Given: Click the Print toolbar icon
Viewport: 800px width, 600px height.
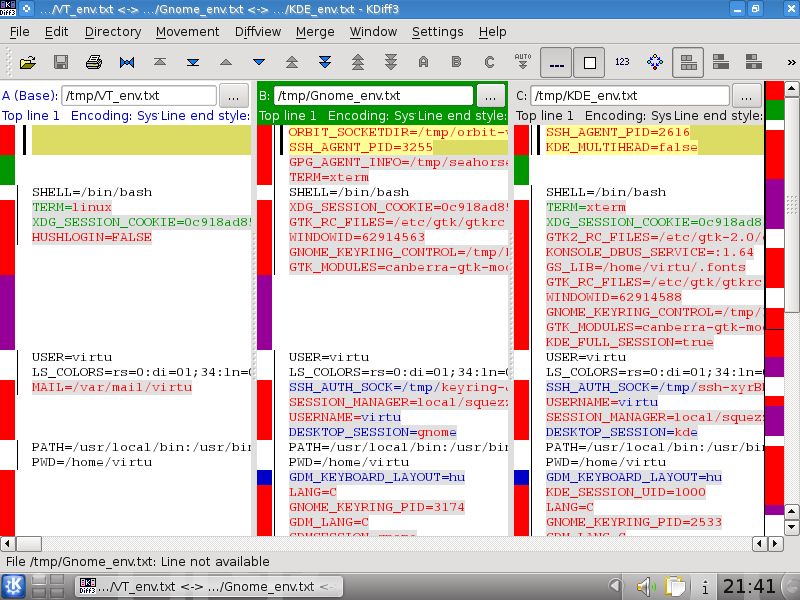Looking at the screenshot, I should pyautogui.click(x=94, y=62).
